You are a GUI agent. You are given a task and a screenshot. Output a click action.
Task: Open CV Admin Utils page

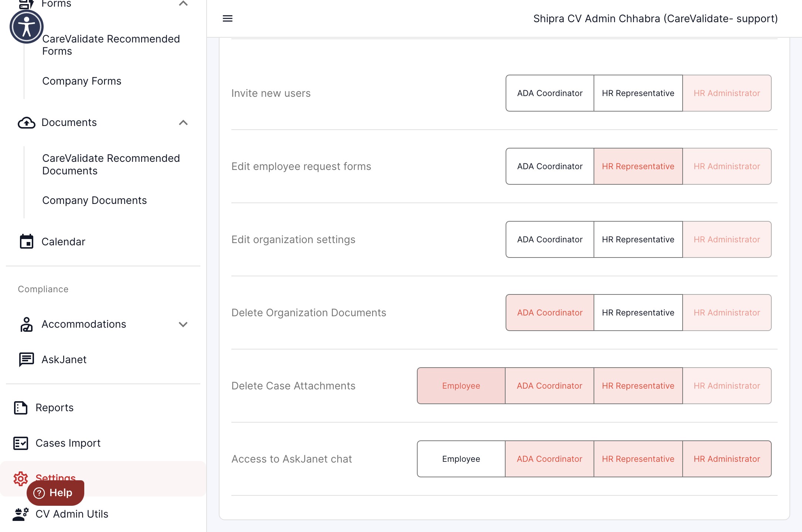coord(72,514)
